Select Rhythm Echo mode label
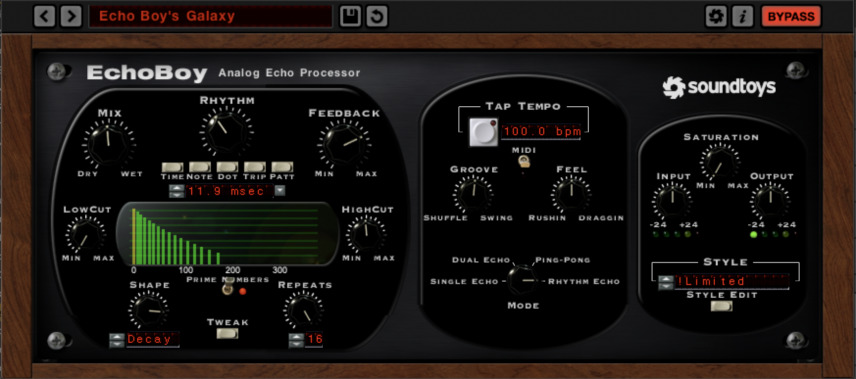Viewport: 856px width, 379px height. click(x=584, y=281)
